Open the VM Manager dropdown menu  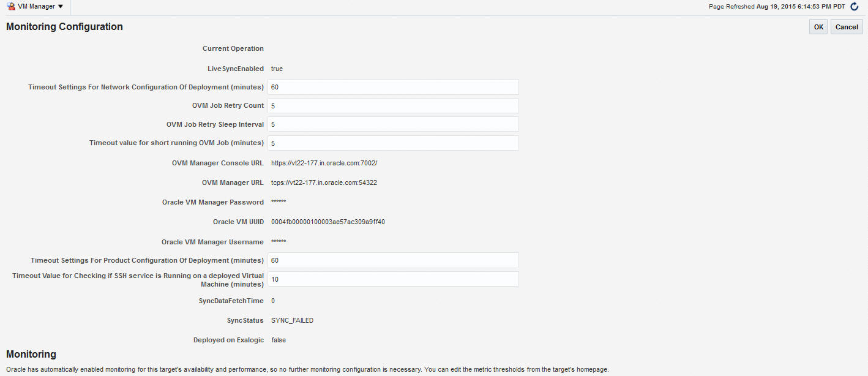40,6
